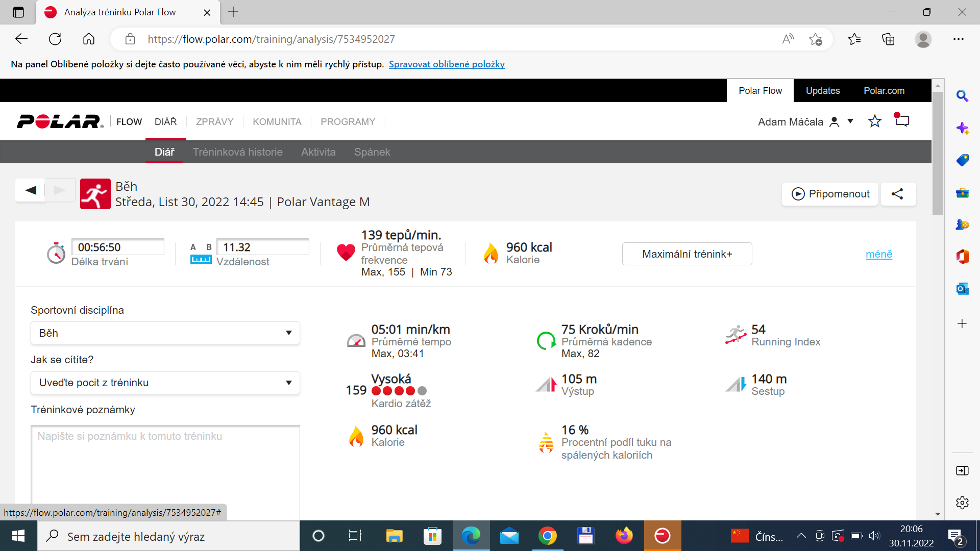Screen dimensions: 980x551
Task: Click the favorites star icon near username
Action: (x=875, y=121)
